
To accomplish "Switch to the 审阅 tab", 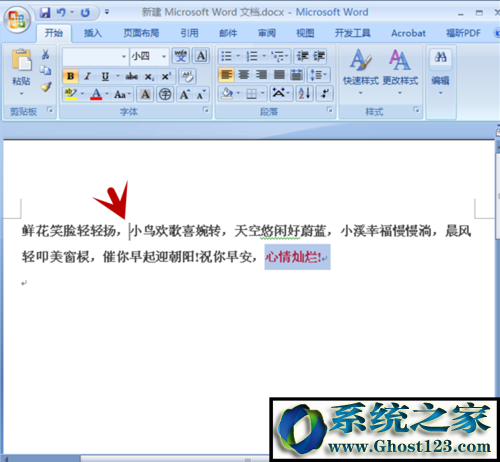I will click(267, 33).
